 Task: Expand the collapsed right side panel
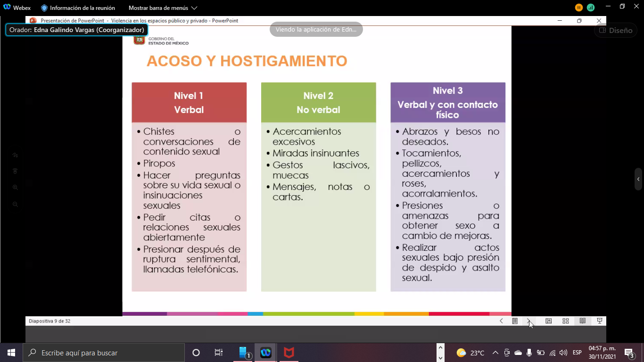[x=638, y=179]
